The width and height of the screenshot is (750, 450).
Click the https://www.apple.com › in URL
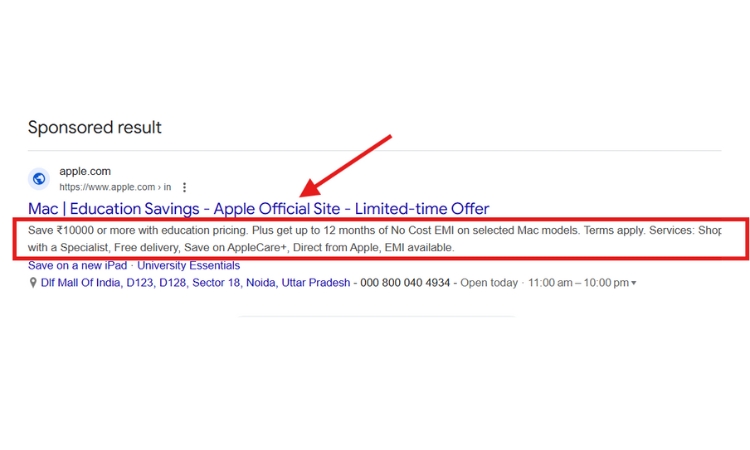pyautogui.click(x=115, y=187)
